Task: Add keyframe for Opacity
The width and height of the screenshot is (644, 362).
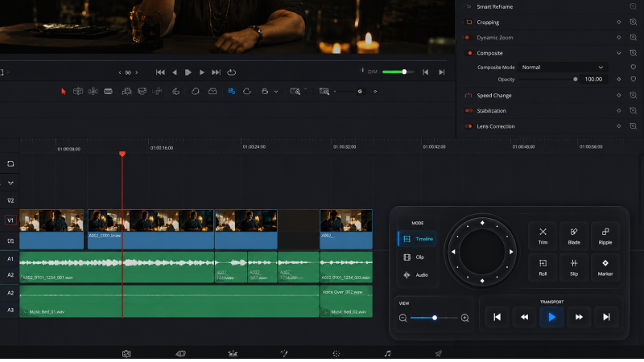Action: pos(618,79)
